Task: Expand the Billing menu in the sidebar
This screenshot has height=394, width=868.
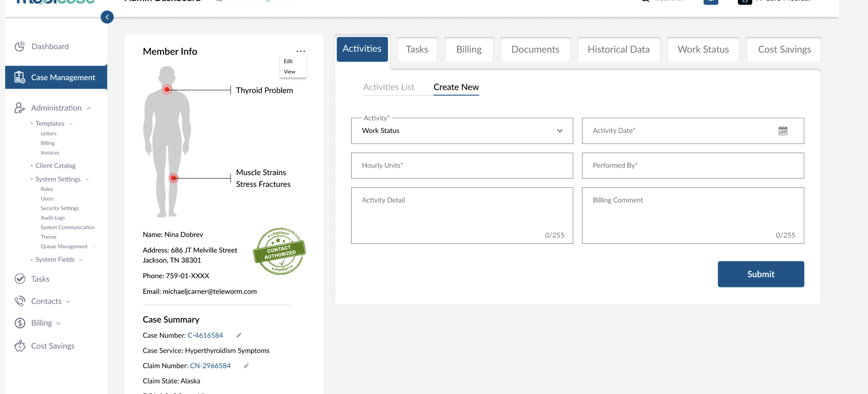Action: click(x=58, y=323)
